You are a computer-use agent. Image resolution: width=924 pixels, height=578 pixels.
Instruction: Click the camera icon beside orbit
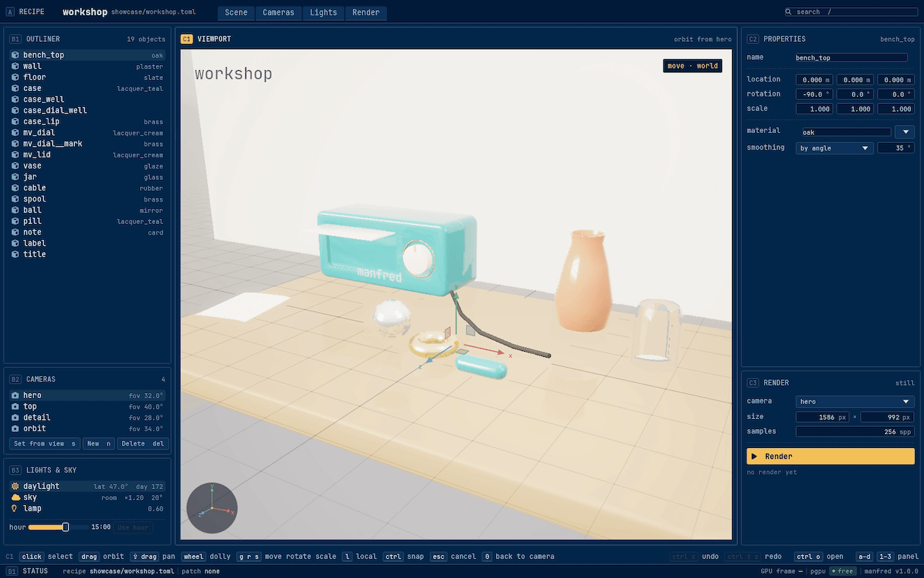[x=15, y=428]
